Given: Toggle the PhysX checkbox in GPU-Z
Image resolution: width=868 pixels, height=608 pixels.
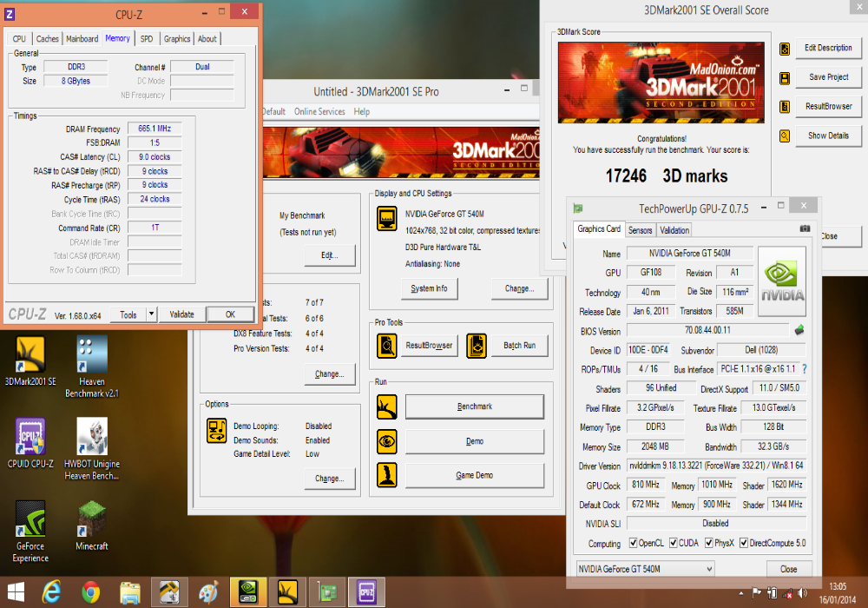Looking at the screenshot, I should (x=708, y=543).
